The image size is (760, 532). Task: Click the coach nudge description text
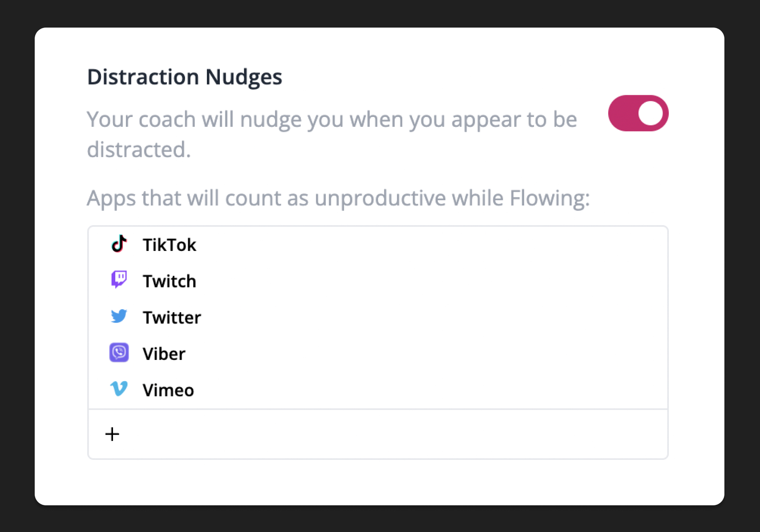click(332, 134)
